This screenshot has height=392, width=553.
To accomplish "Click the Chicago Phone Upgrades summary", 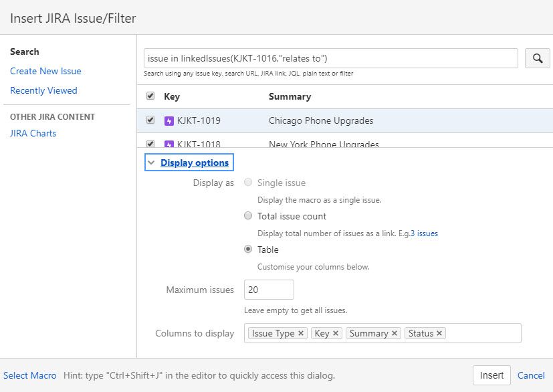I will (x=321, y=120).
